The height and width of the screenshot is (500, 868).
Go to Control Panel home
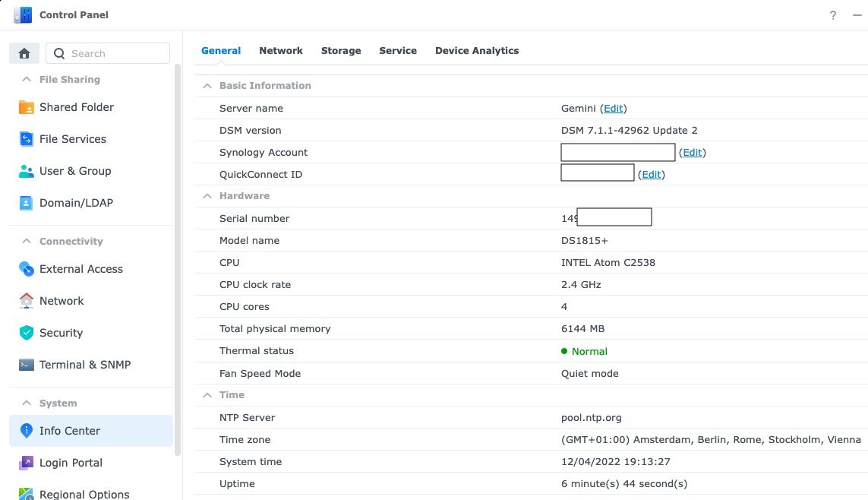(24, 53)
